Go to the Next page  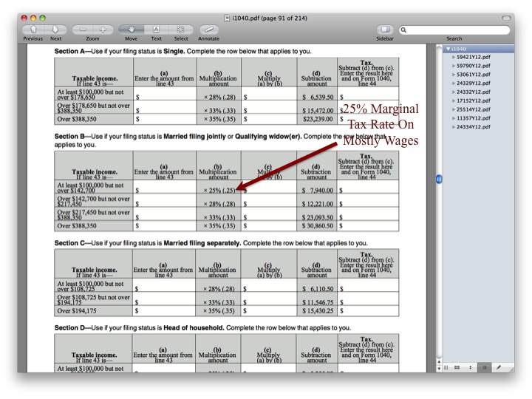click(55, 30)
